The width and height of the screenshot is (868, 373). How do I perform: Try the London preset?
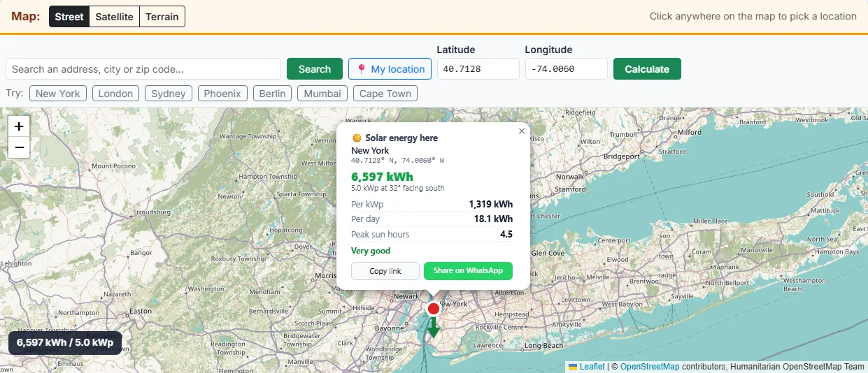[115, 94]
